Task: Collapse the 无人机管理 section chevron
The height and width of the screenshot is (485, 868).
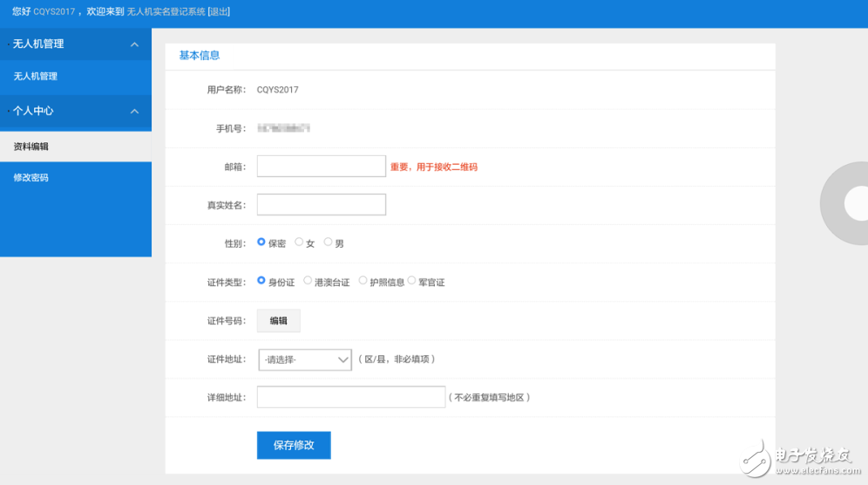Action: coord(134,44)
